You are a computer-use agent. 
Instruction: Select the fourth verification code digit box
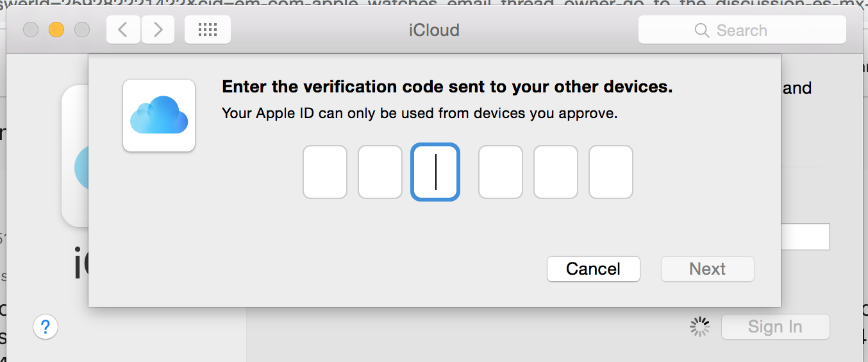coord(501,172)
